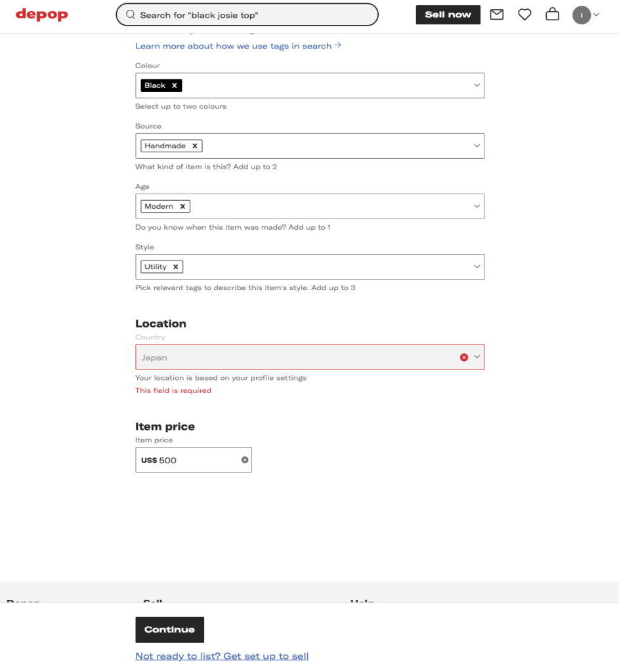The height and width of the screenshot is (672, 619).
Task: Remove the Black colour tag
Action: click(x=175, y=85)
